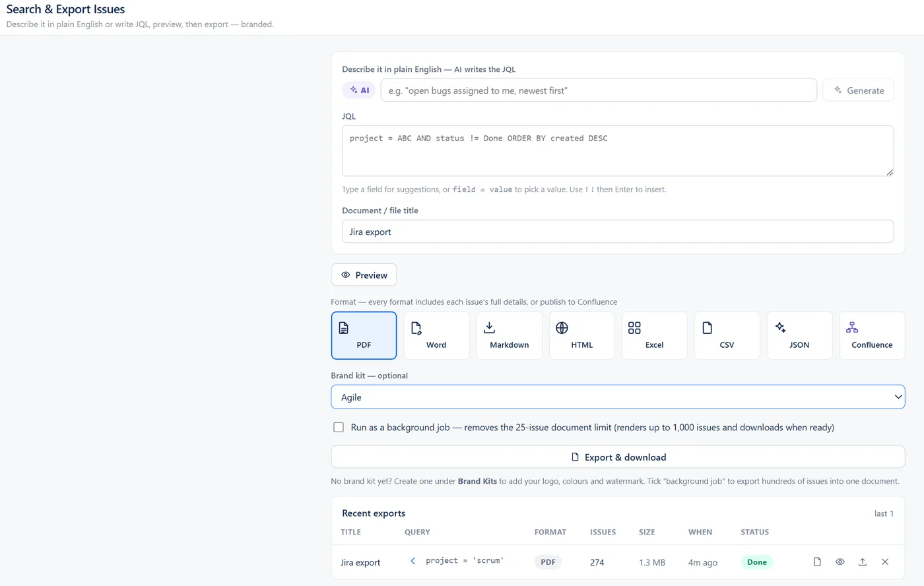Click the AI sparkle badge
The width and height of the screenshot is (924, 586).
(x=359, y=90)
